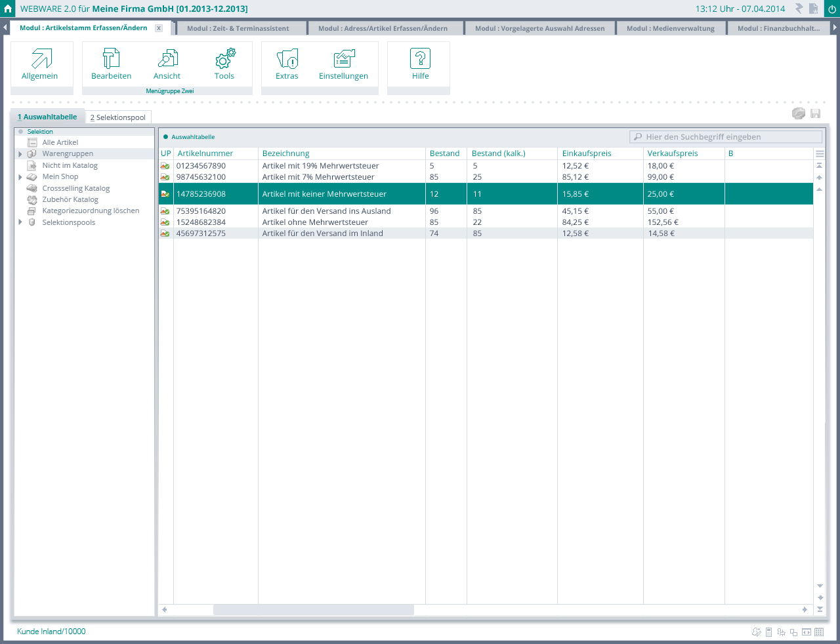This screenshot has width=840, height=644.
Task: Switch to Finanzbuchhaltung module tab
Action: (779, 28)
